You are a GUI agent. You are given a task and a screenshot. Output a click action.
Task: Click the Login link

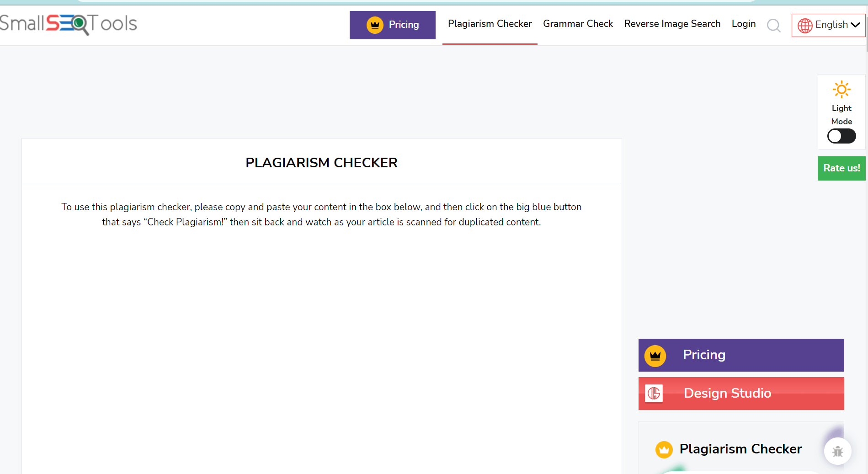743,24
